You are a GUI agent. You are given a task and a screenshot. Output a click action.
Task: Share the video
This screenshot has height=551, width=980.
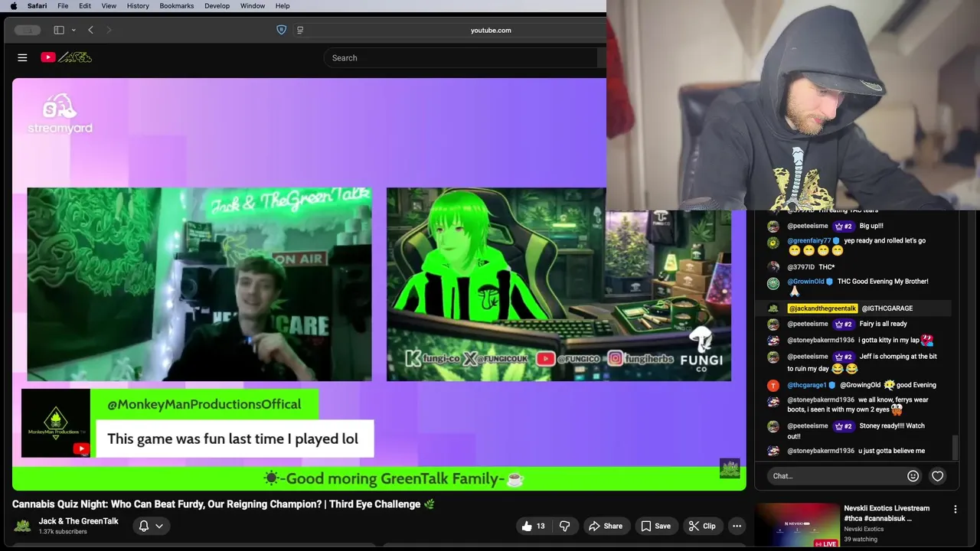(x=605, y=526)
